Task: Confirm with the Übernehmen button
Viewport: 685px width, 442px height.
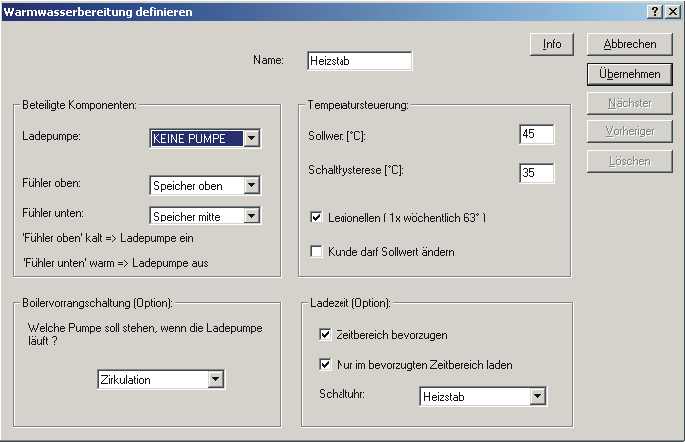Action: 629,74
